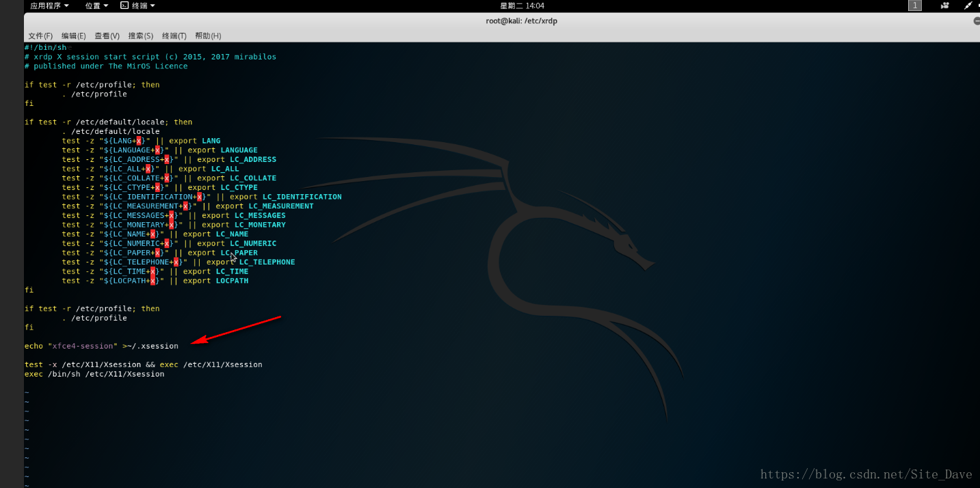
Task: Click the 'export LC_TIME' line
Action: [x=155, y=271]
